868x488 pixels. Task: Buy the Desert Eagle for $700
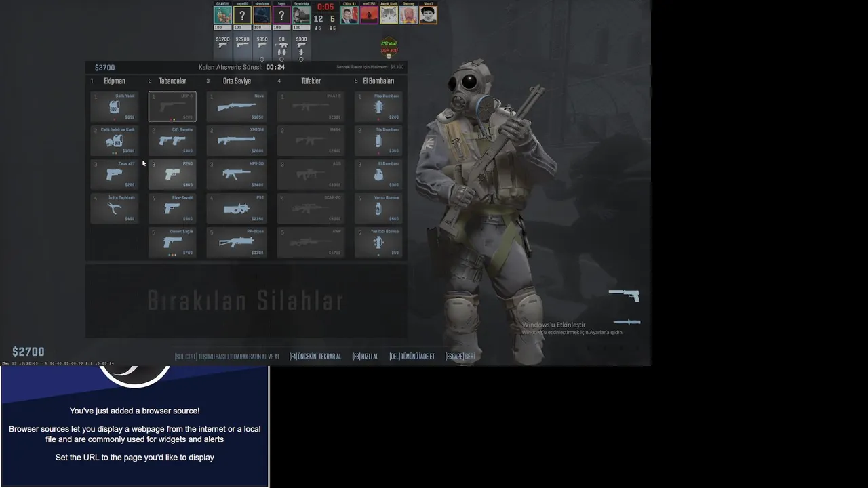172,243
